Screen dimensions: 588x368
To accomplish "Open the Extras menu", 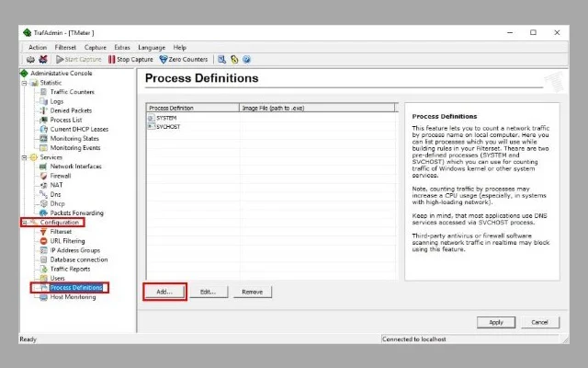I will [x=122, y=47].
